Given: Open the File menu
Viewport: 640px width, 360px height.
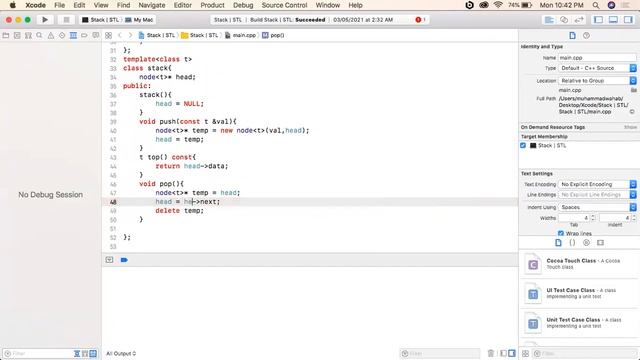Looking at the screenshot, I should (x=60, y=5).
